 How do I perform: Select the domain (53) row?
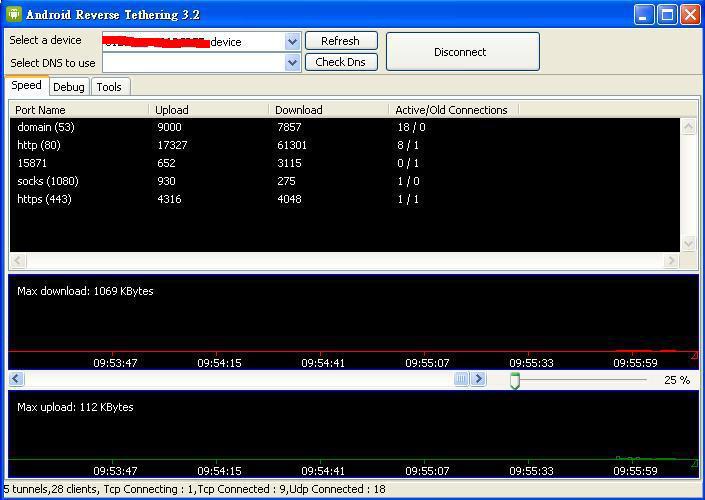coord(345,127)
